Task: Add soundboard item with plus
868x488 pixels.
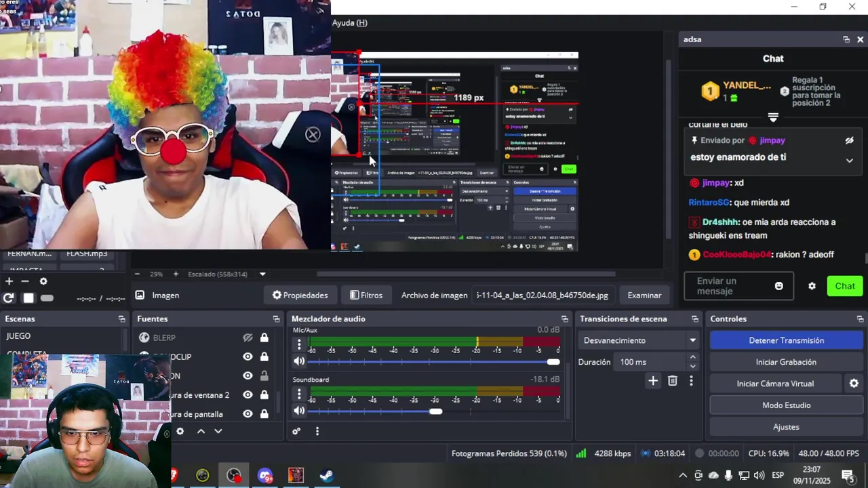Action: click(x=9, y=281)
